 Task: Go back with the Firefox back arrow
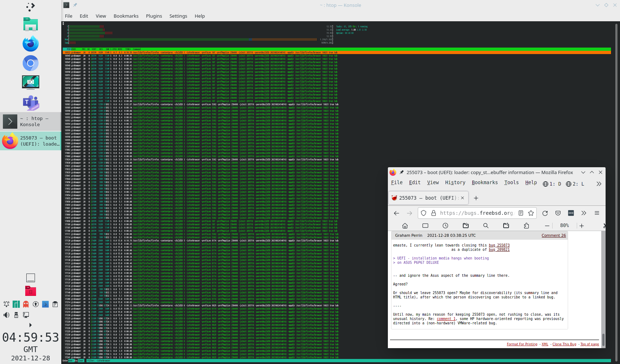397,213
